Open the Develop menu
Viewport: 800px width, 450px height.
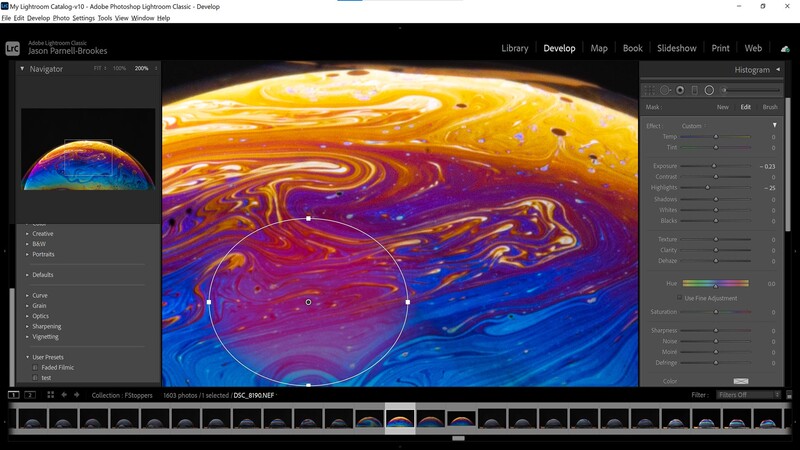pyautogui.click(x=38, y=18)
